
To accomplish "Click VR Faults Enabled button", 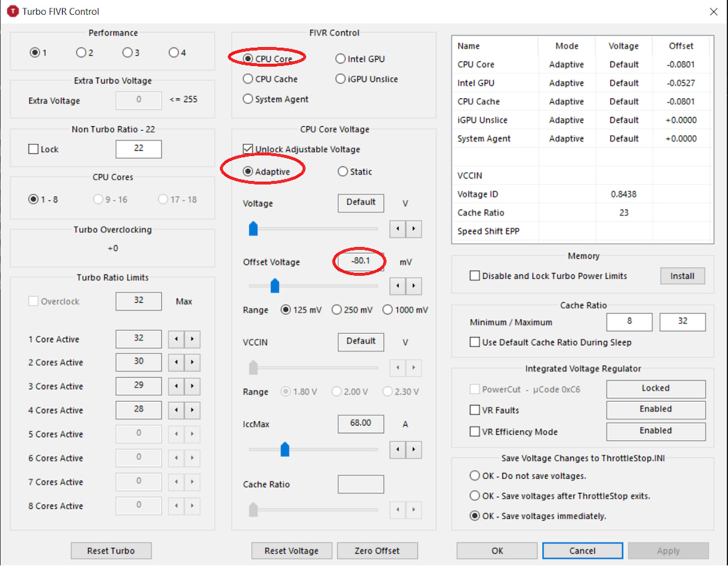I will 656,409.
